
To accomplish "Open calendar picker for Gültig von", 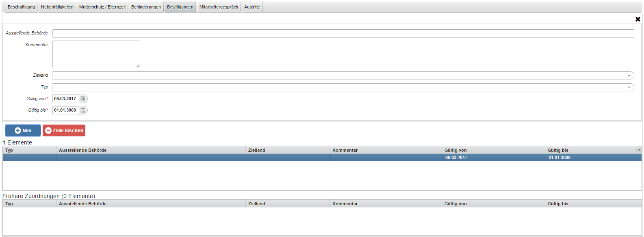I will tap(83, 99).
